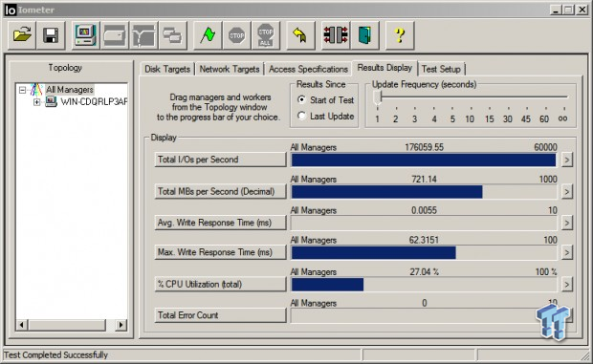Select Last Update radio button

tap(301, 116)
